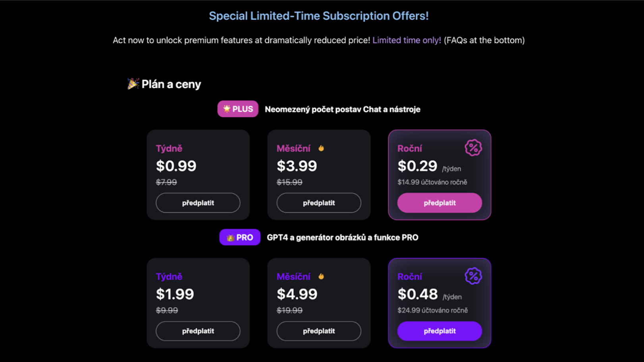Click the PLUS yearly discount percent badge icon
The height and width of the screenshot is (362, 644).
click(x=473, y=148)
